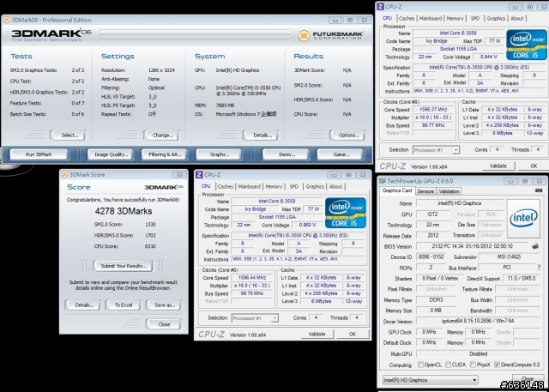
Task: Click Details button under System
Action: [261, 136]
